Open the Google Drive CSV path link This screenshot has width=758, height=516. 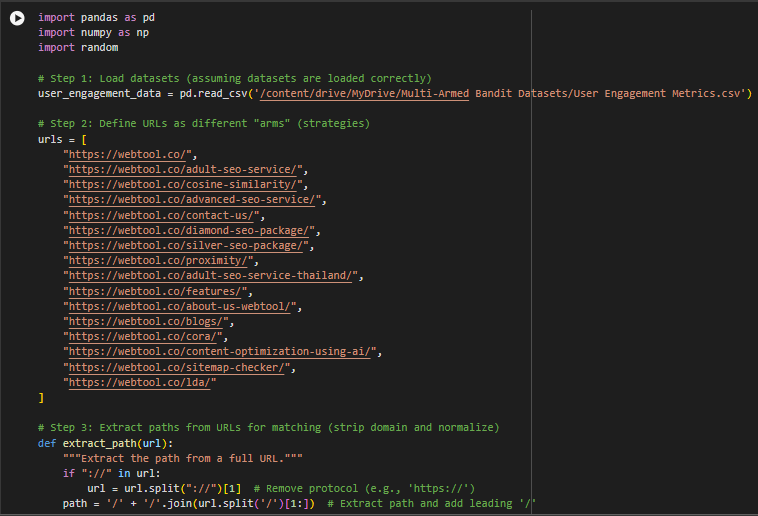pos(364,93)
